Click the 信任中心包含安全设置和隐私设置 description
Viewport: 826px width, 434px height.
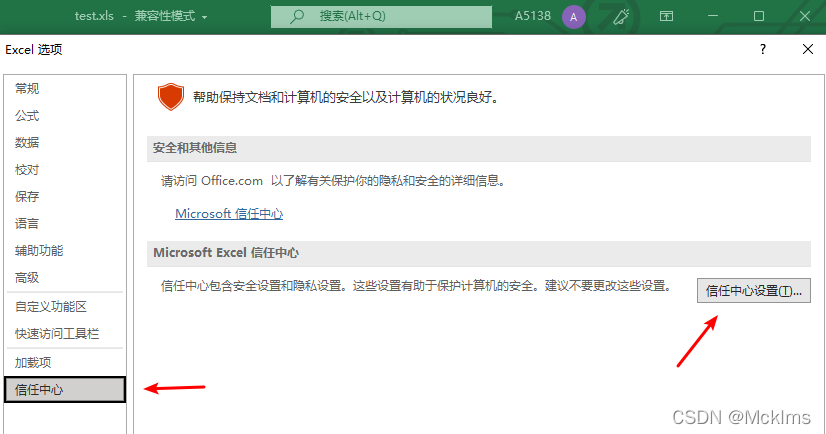[416, 286]
